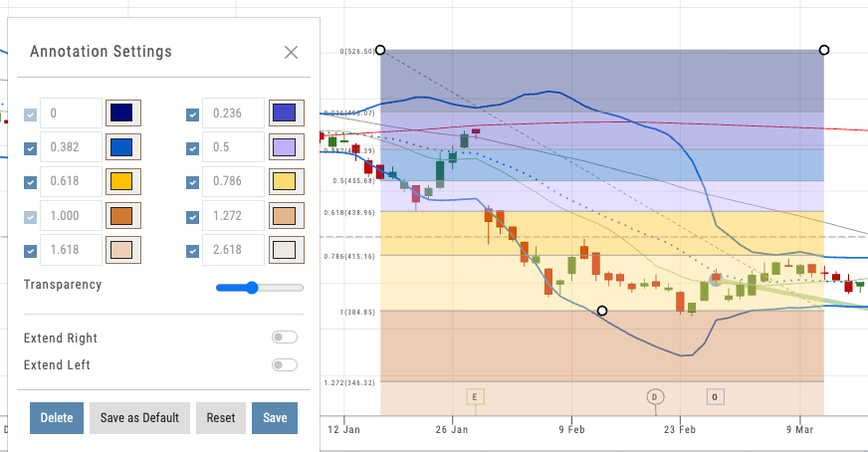Open the yellow 0.618 color swatch
Screen dimensions: 868x452
click(x=124, y=182)
